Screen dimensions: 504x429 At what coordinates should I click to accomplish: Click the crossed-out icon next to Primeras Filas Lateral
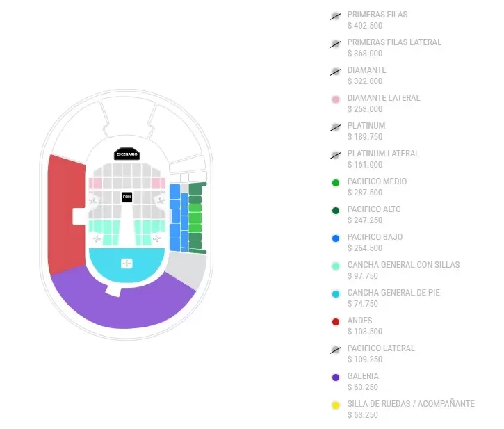pyautogui.click(x=336, y=43)
